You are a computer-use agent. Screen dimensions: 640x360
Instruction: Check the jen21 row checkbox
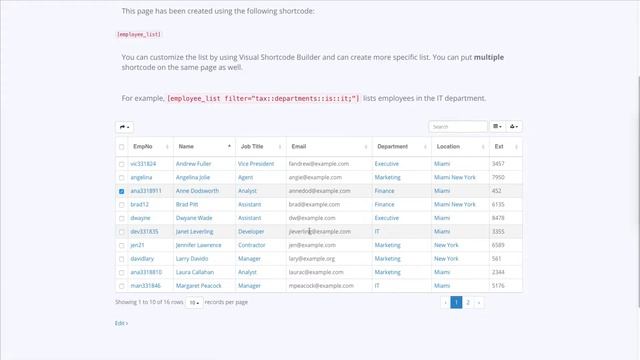[x=122, y=245]
